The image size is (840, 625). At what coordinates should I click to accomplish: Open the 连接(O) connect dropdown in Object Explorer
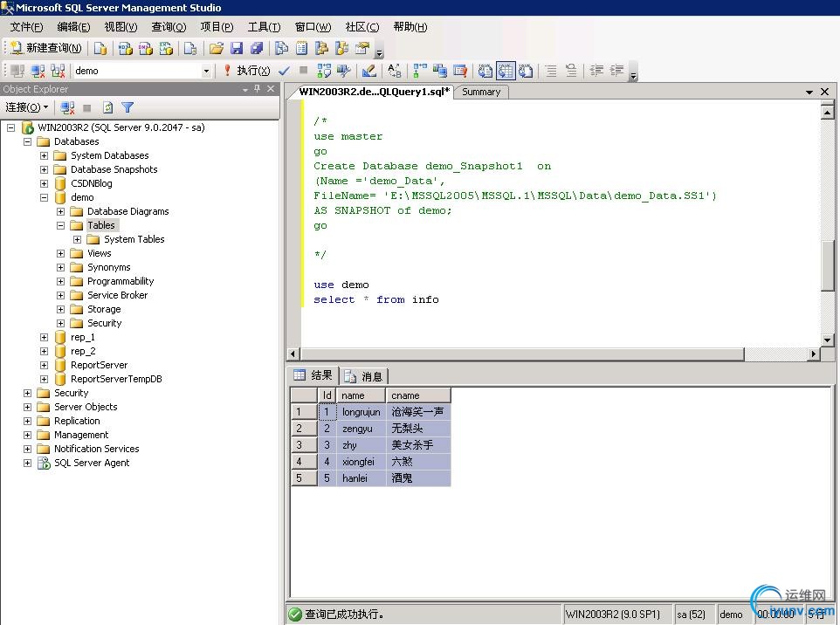pos(27,107)
